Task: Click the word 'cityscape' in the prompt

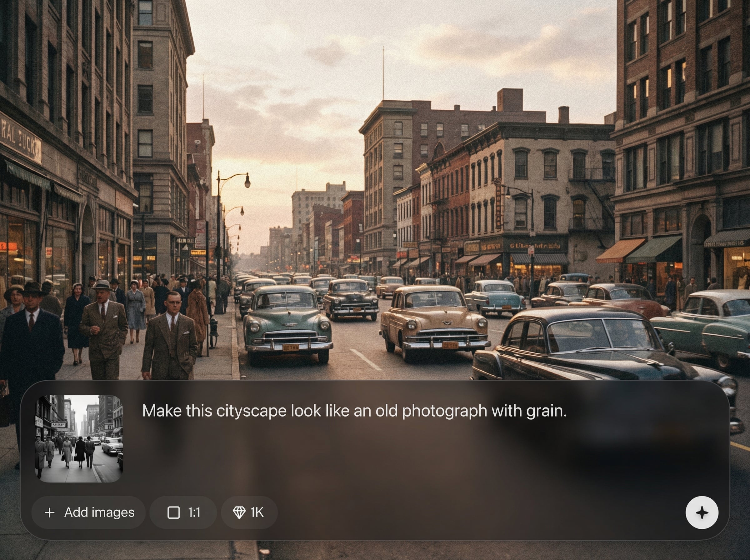Action: (251, 411)
